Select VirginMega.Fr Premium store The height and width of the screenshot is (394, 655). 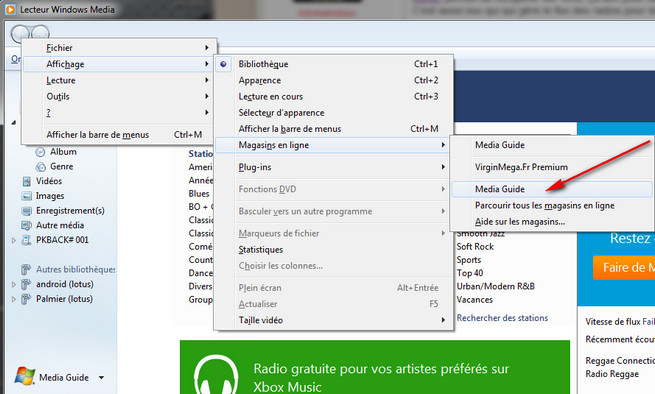point(551,167)
